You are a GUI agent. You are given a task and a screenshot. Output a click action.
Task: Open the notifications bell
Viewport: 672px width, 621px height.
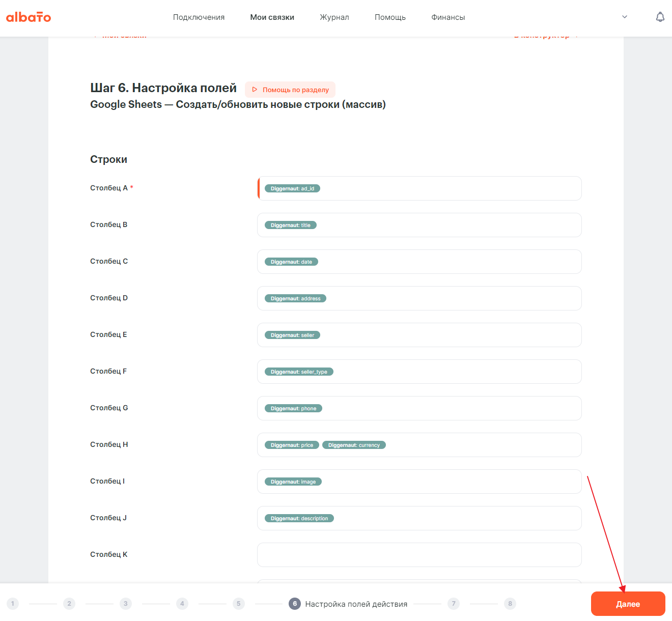pyautogui.click(x=660, y=17)
